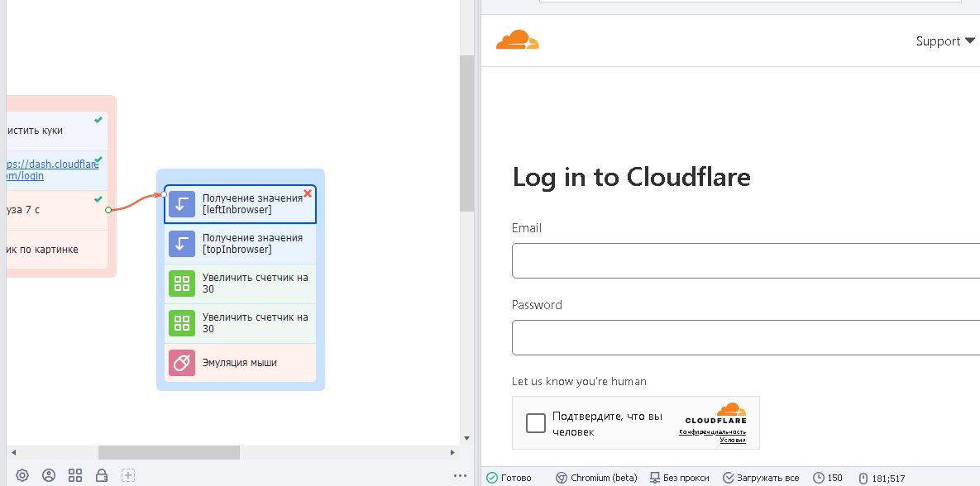This screenshot has width=980, height=486.
Task: Click the topInbrowser action arrow icon
Action: click(182, 244)
